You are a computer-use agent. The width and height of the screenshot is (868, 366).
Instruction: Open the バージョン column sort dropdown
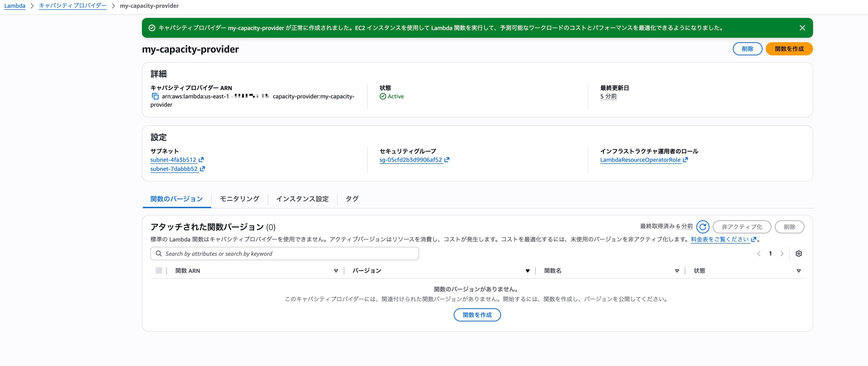click(x=527, y=271)
